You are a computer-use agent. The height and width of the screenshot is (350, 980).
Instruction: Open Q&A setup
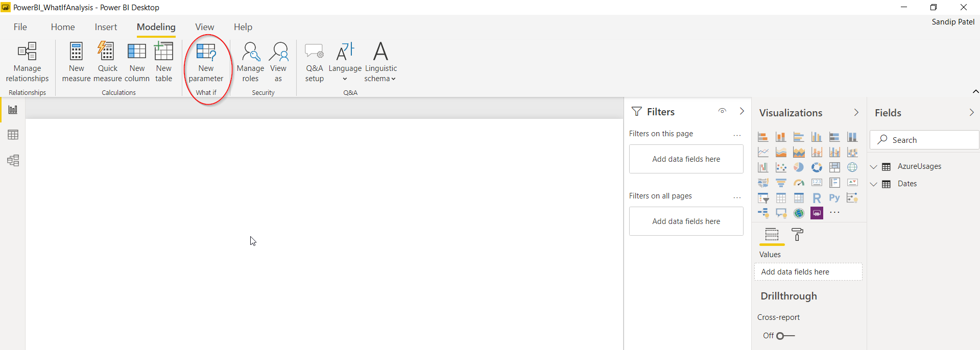(315, 62)
